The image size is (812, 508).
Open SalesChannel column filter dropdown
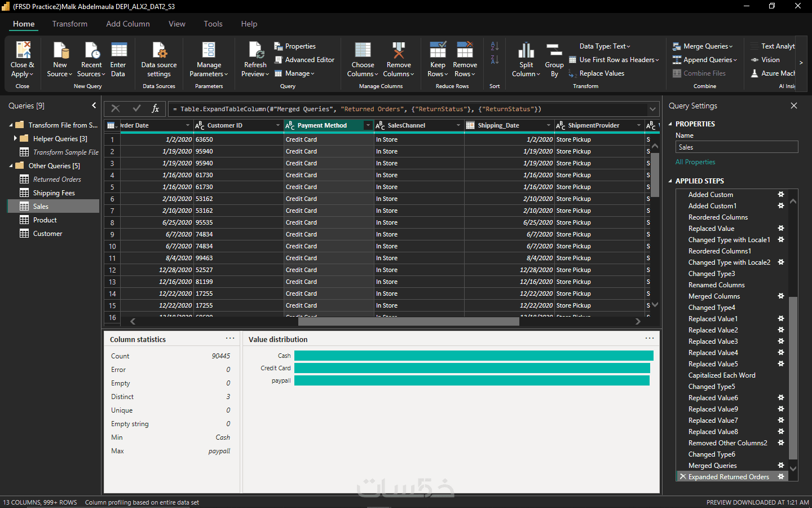click(x=458, y=125)
